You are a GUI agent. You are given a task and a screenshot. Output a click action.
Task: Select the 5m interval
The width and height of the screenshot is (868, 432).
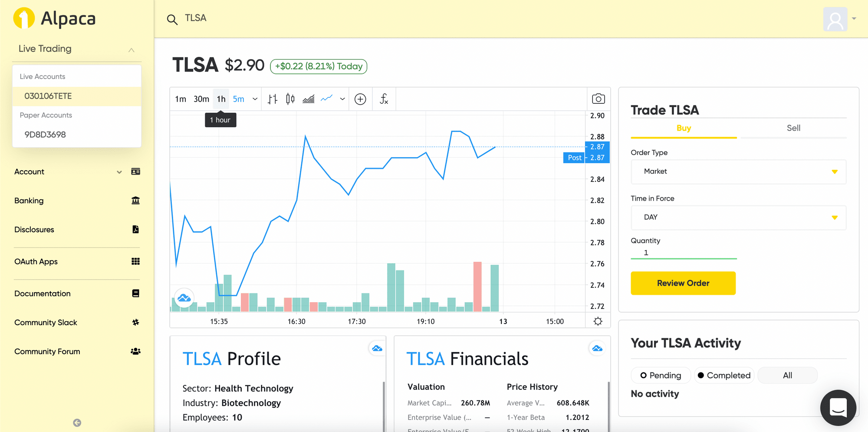tap(239, 99)
